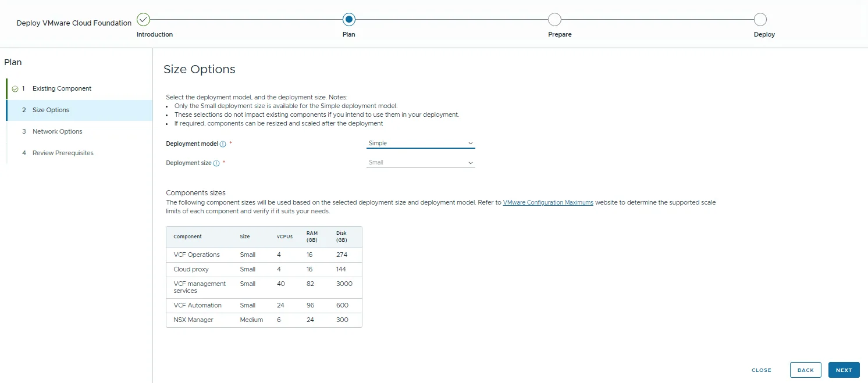Click the 3000 disk value cell
This screenshot has height=383, width=868.
click(344, 284)
